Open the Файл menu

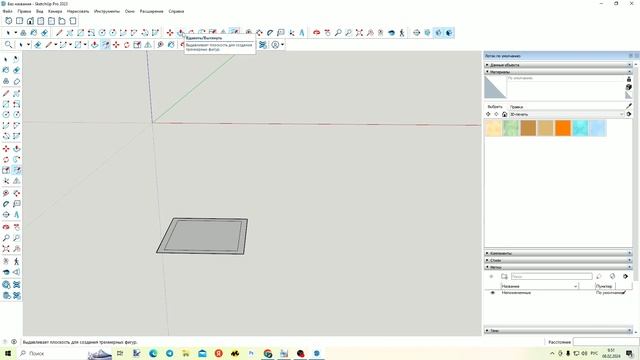(x=7, y=11)
